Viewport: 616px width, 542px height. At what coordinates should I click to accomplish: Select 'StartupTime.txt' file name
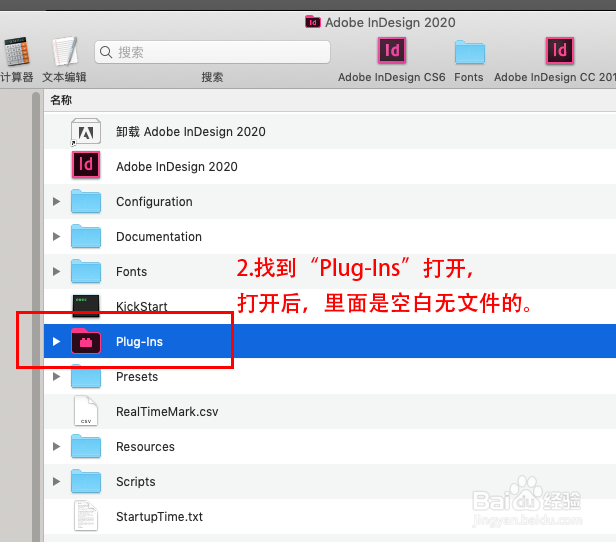(159, 516)
